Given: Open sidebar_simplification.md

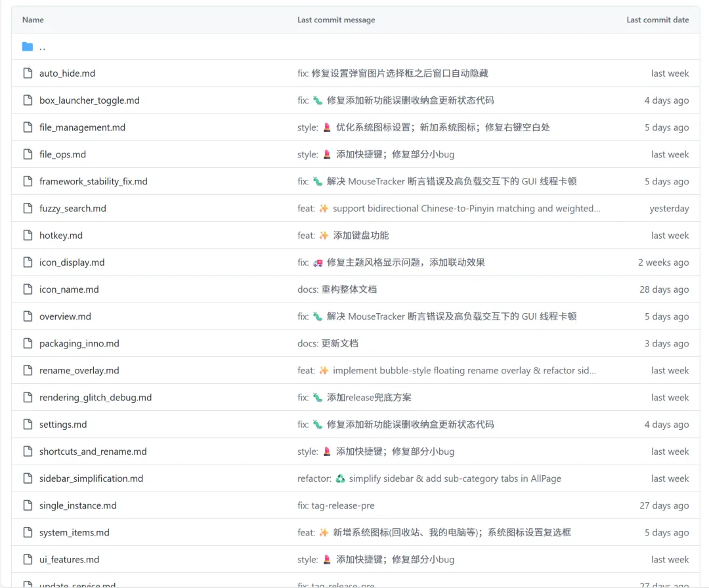Looking at the screenshot, I should pos(91,478).
